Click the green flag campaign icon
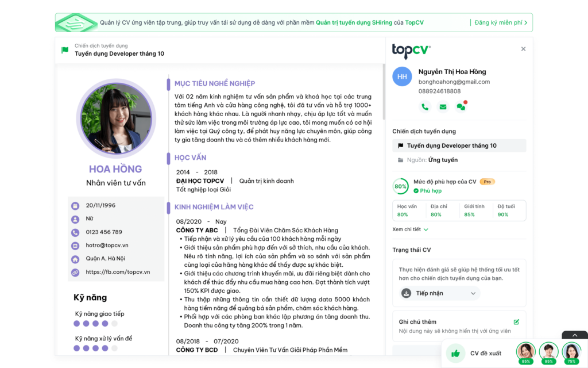This screenshot has width=588, height=368. coord(65,50)
